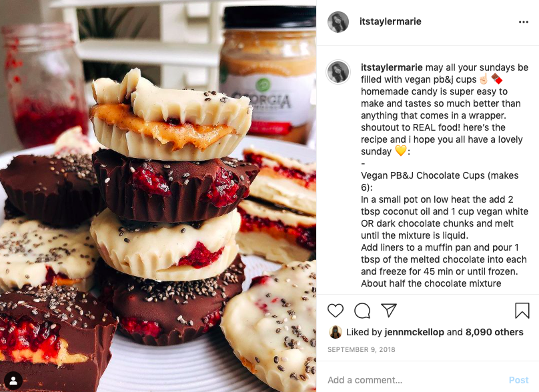Open the avatar beside the caption
The height and width of the screenshot is (392, 539).
coord(338,72)
